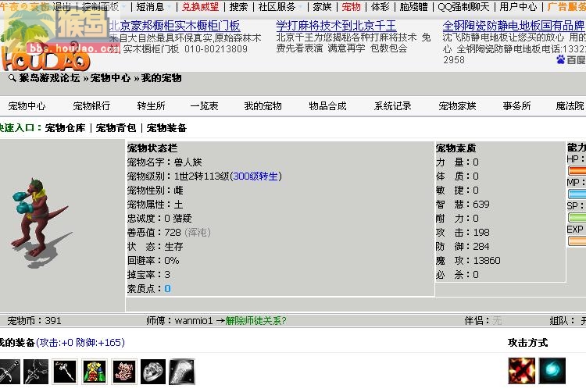
Task: Open the 学打麻将技术到北京千王 ad link
Action: click(336, 26)
